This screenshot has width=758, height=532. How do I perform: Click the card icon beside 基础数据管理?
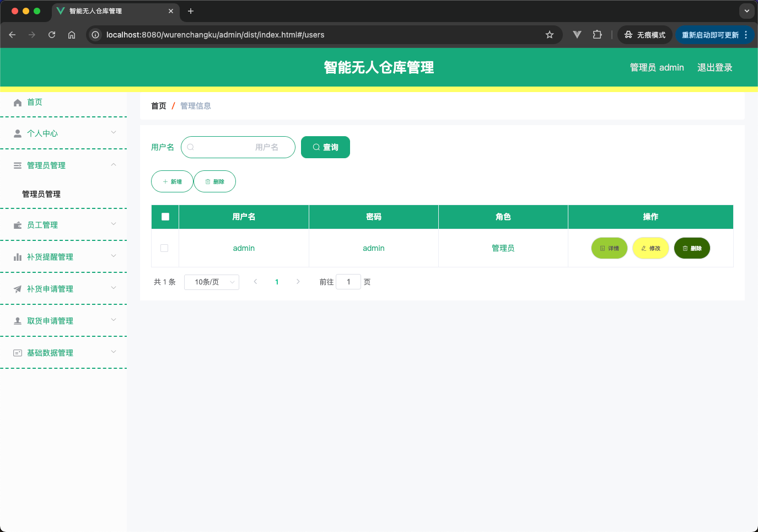(18, 353)
